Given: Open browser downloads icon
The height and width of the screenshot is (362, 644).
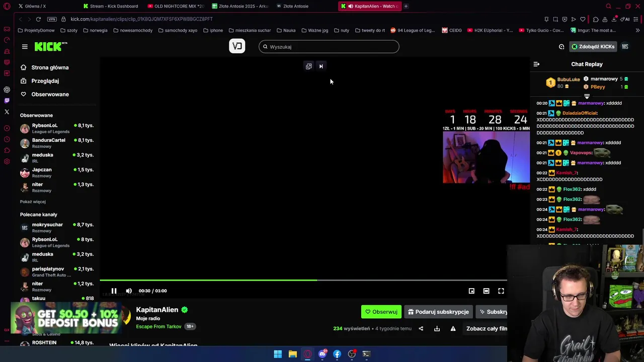Looking at the screenshot, I should [614, 19].
